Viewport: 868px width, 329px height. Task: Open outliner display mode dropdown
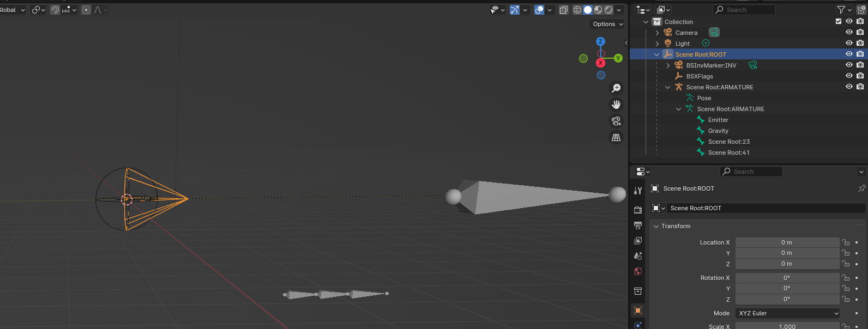(664, 10)
